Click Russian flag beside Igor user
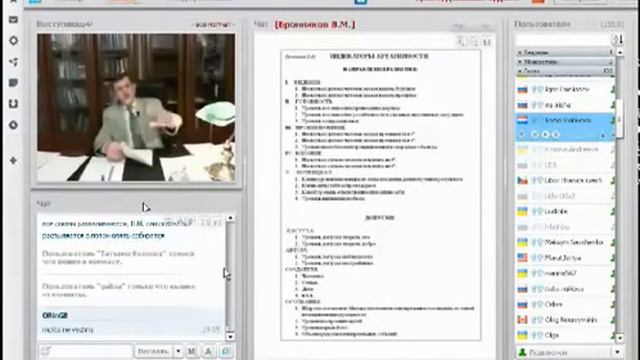This screenshot has width=640, height=360. click(x=522, y=90)
